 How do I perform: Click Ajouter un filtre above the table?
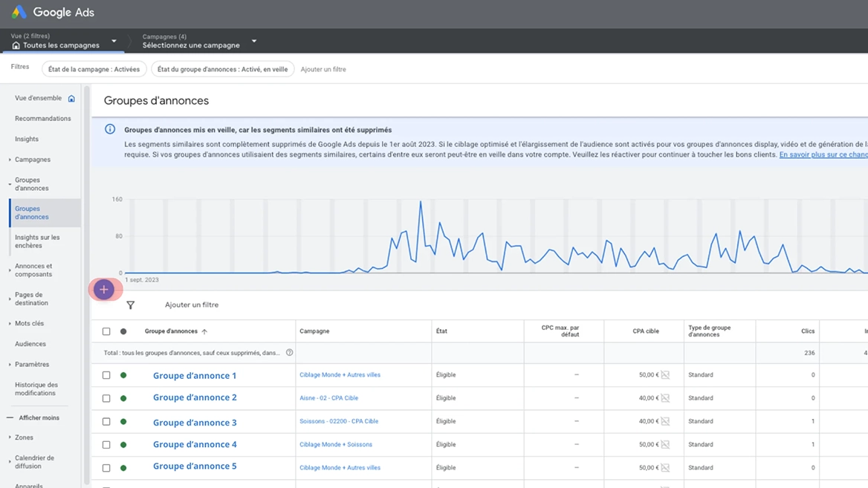pyautogui.click(x=192, y=305)
